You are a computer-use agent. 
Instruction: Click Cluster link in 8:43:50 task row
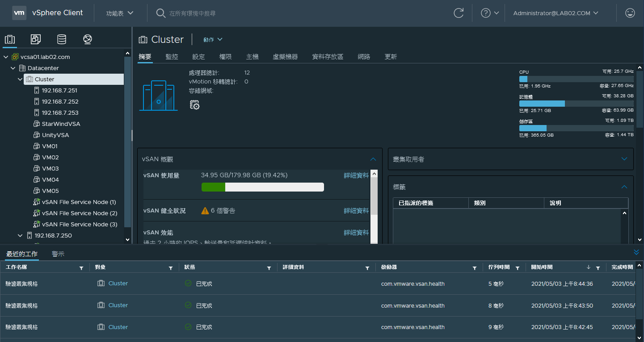118,305
